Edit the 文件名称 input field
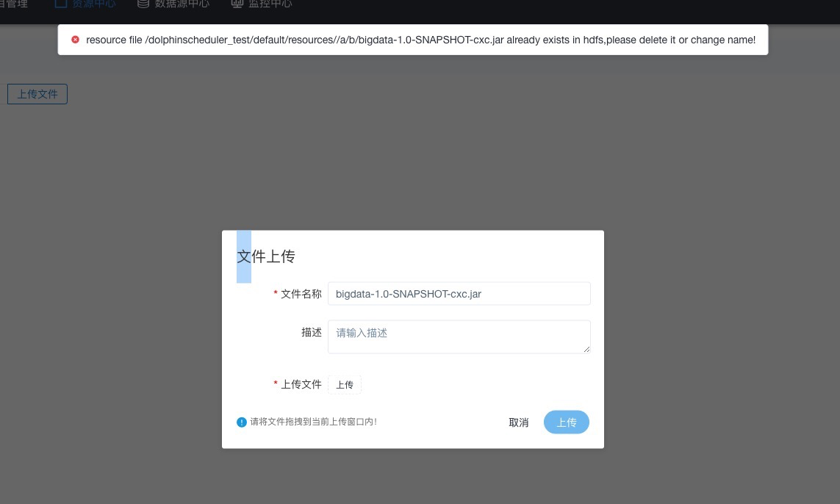 [x=459, y=293]
